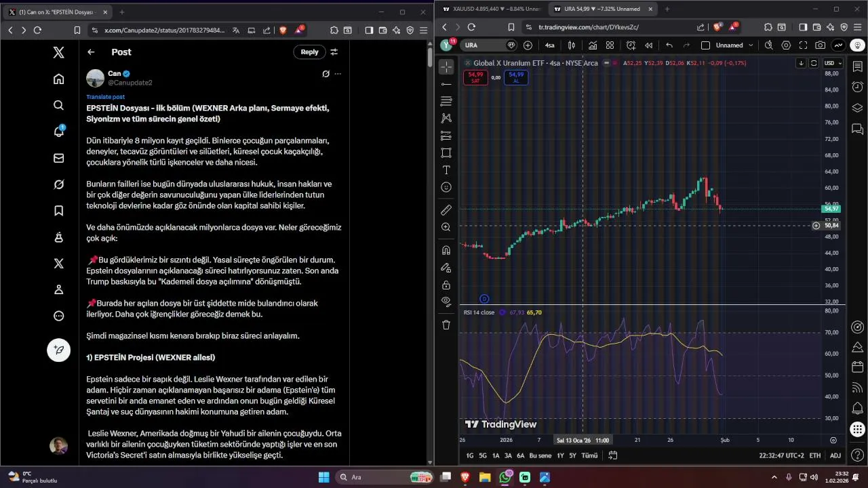Toggle ADJ adjusted data

(835, 456)
